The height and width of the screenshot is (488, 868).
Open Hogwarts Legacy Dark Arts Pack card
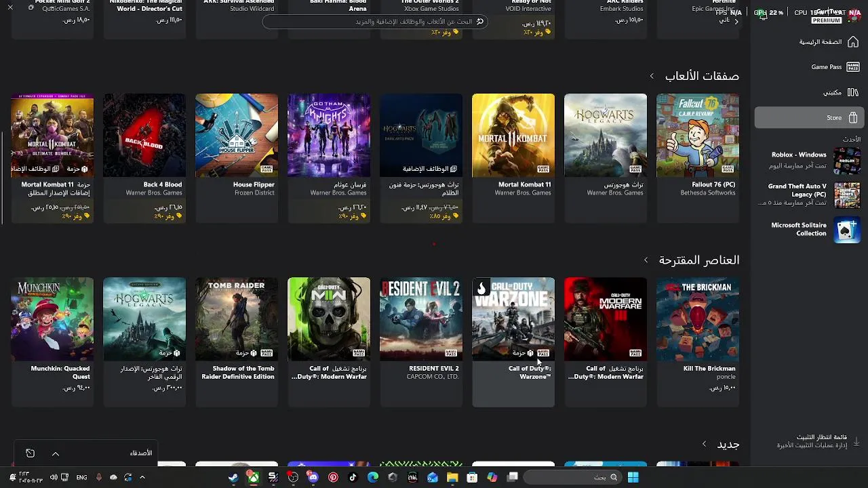421,158
